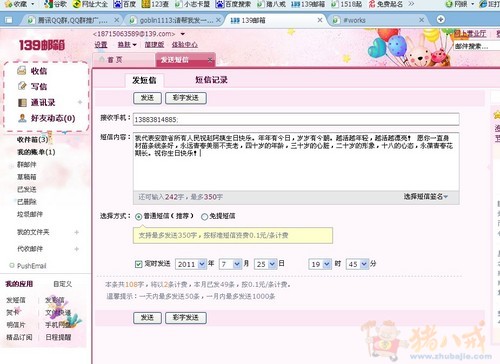Click top 彩字发送 button

tap(186, 98)
